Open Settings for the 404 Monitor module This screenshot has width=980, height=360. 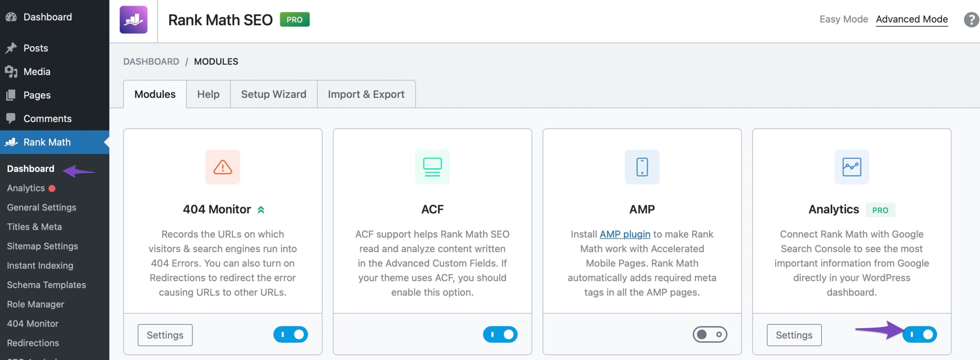coord(165,335)
